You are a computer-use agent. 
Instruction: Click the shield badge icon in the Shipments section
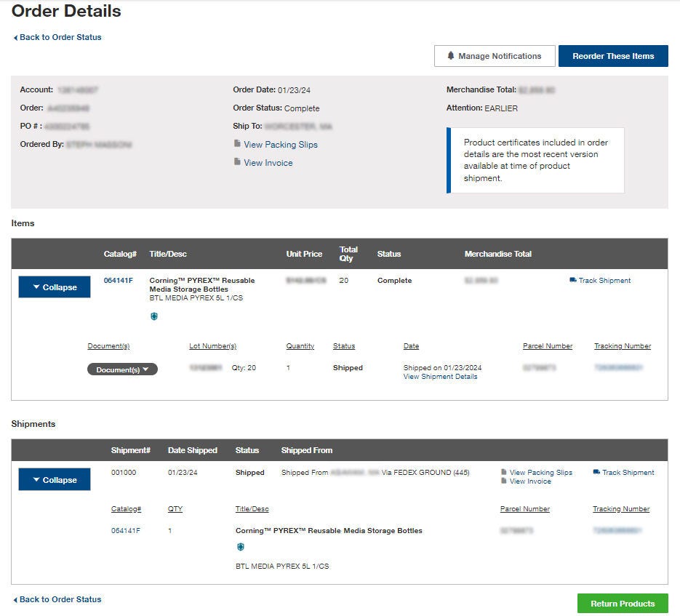tap(241, 546)
